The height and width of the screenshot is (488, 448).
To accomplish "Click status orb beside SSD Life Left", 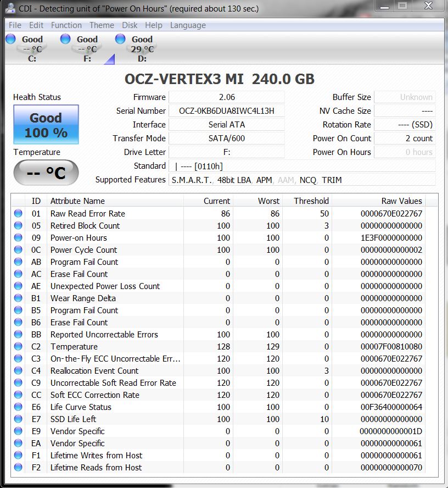I will pyautogui.click(x=19, y=419).
